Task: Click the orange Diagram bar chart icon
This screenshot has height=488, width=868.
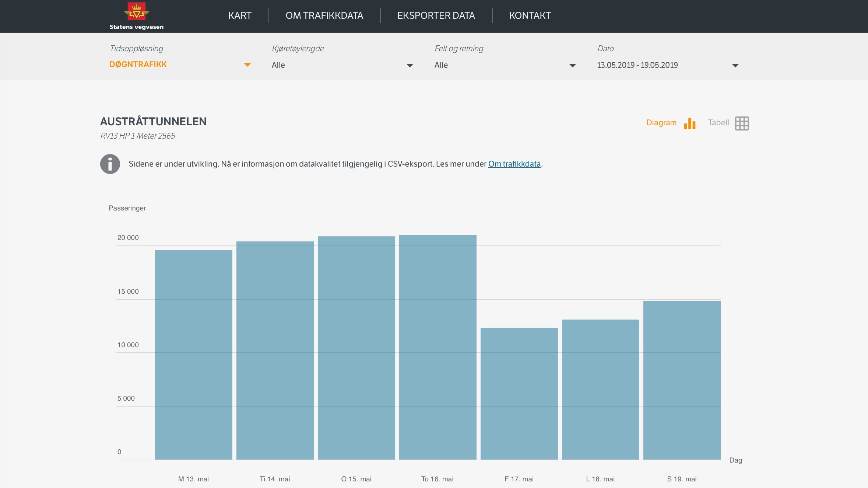Action: (689, 123)
